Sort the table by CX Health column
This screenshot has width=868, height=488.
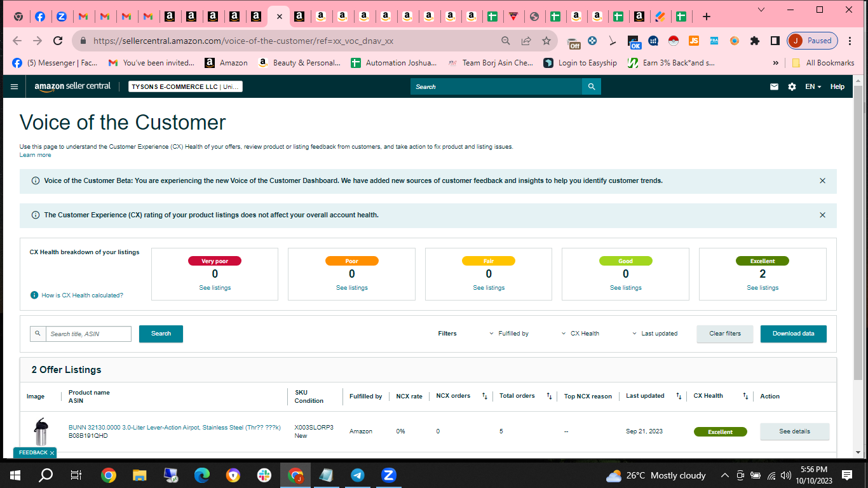(745, 396)
